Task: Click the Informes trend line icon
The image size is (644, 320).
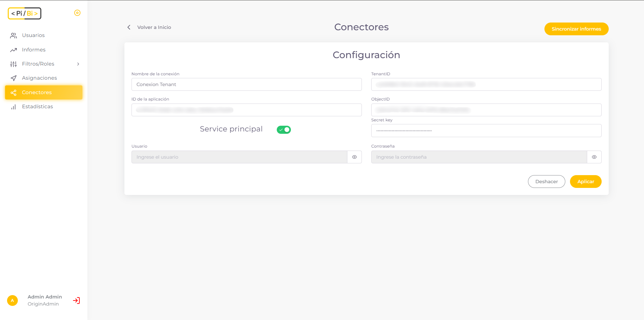Action: coord(13,50)
